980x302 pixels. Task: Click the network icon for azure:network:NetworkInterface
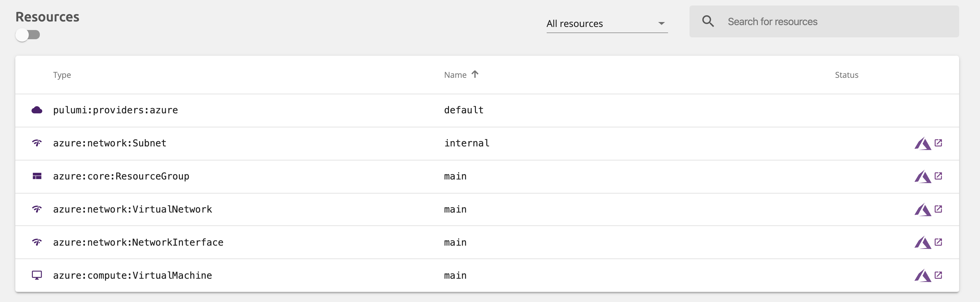pyautogui.click(x=37, y=242)
